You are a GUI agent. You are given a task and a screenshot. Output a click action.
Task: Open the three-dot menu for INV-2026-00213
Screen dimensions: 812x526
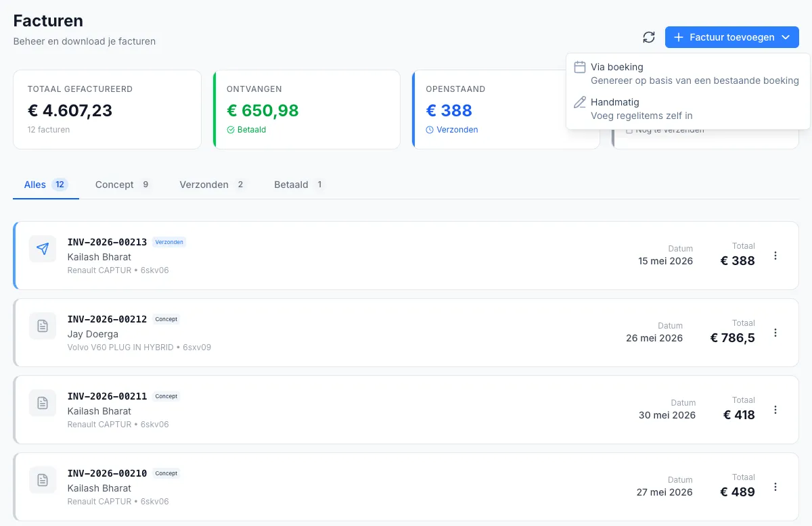(775, 256)
